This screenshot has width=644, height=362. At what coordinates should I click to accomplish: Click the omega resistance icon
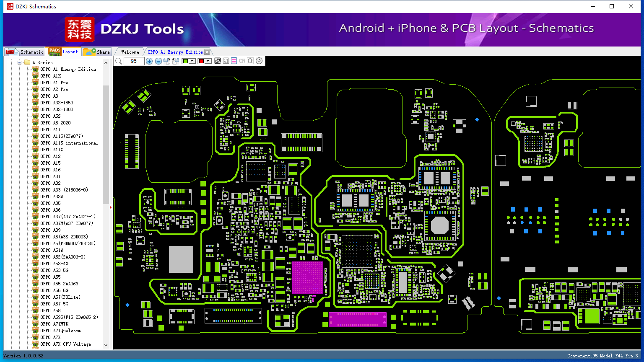tap(250, 61)
